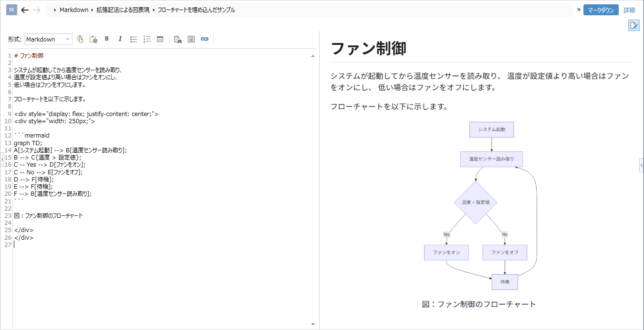644x330 pixels.
Task: Click No edge label in flowchart
Action: tap(505, 234)
